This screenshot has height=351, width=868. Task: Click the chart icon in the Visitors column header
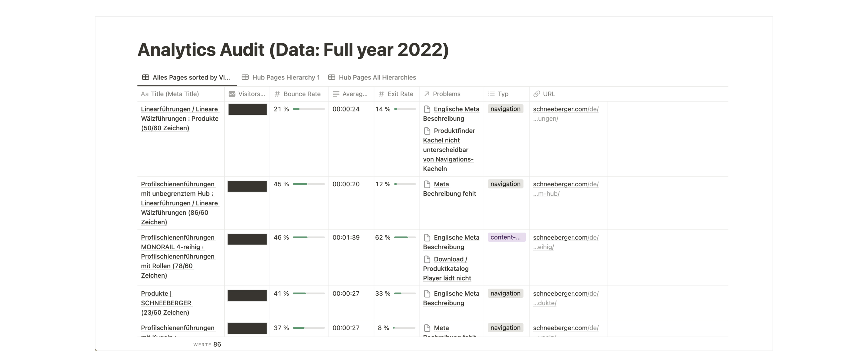(x=232, y=94)
